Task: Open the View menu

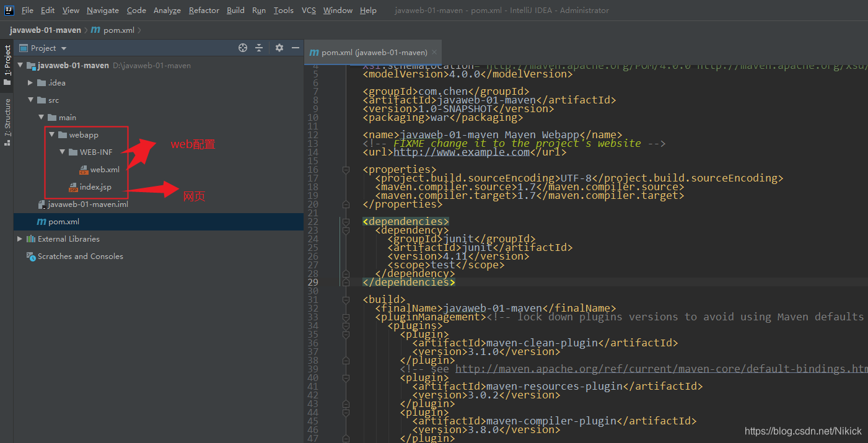Action: (x=71, y=10)
